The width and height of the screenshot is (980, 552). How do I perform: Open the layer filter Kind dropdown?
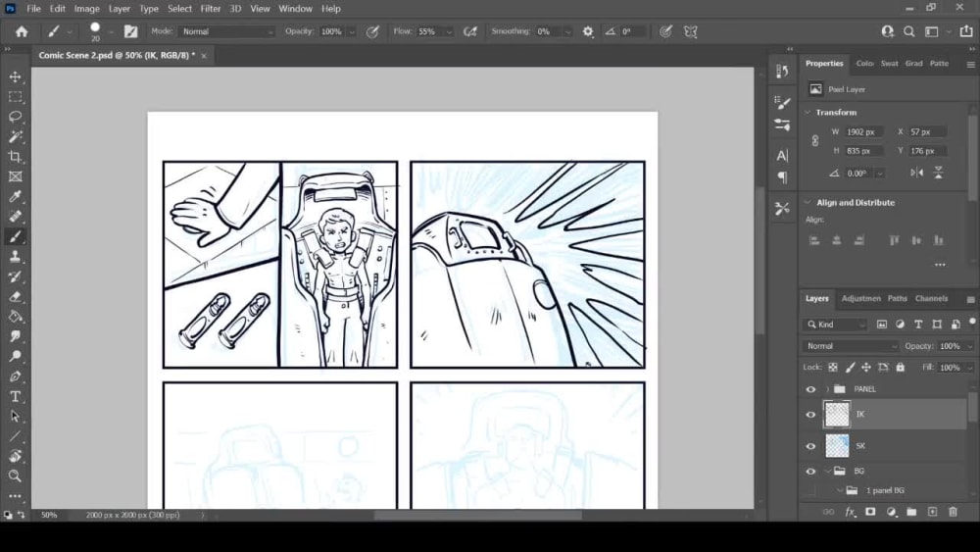[835, 325]
